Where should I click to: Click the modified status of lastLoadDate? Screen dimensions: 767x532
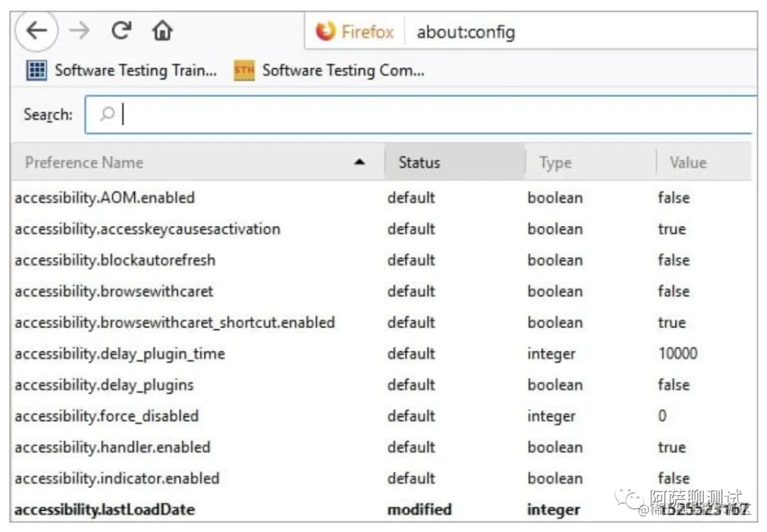[419, 509]
